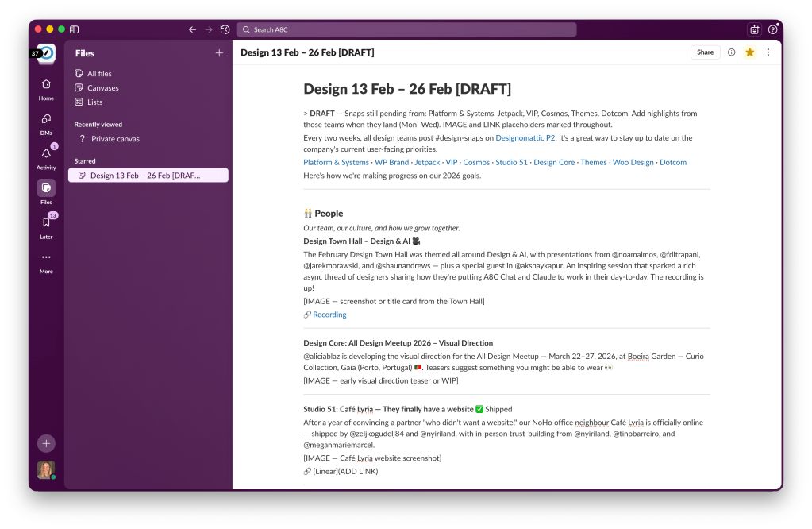Open the Home view in sidebar
The width and height of the screenshot is (812, 529).
coord(46,88)
